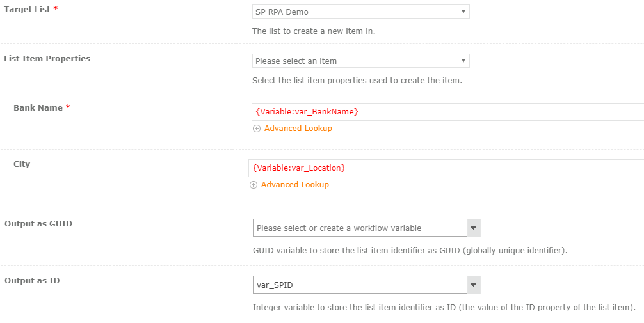Click the Output as ID label
644x323 pixels.
(32, 281)
